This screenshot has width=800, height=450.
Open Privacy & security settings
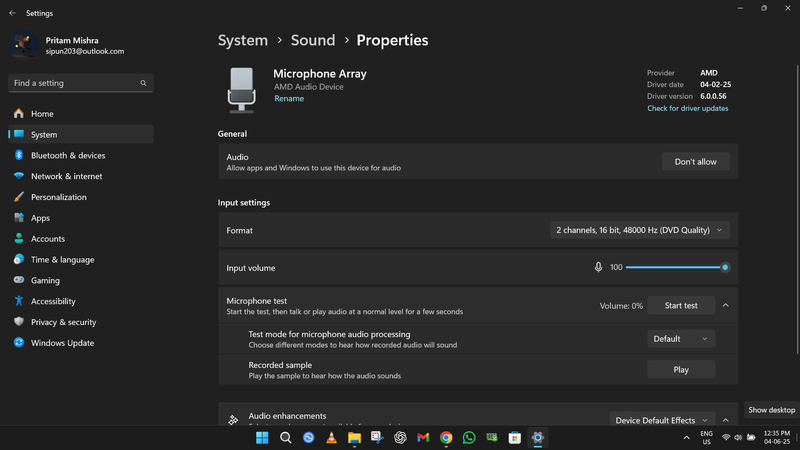[81, 322]
